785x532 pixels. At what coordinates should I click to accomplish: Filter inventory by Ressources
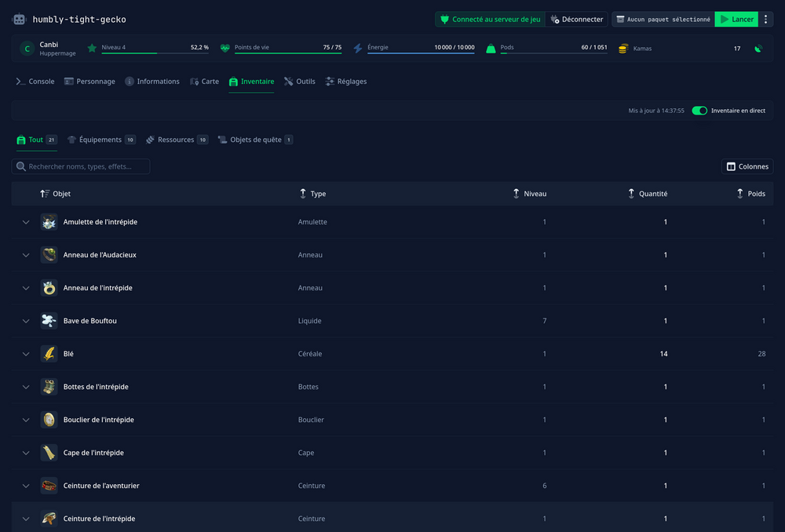pos(177,140)
